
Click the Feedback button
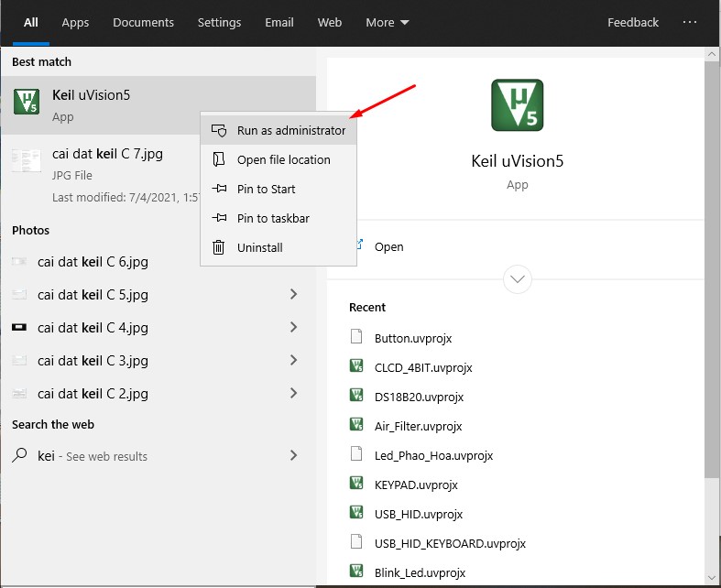tap(633, 22)
